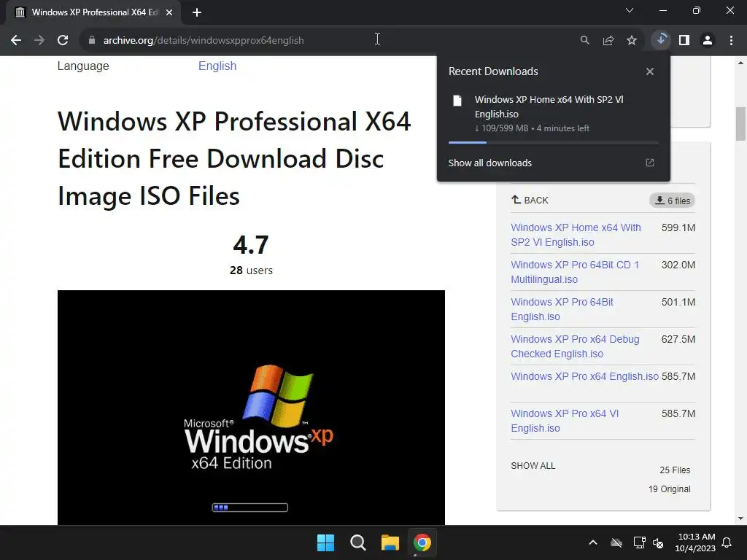Viewport: 747px width, 560px height.
Task: Click the scrollbar down arrow
Action: click(740, 518)
